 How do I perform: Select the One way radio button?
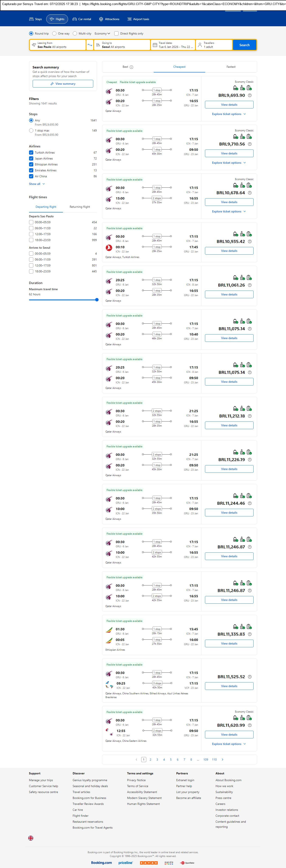[x=54, y=34]
